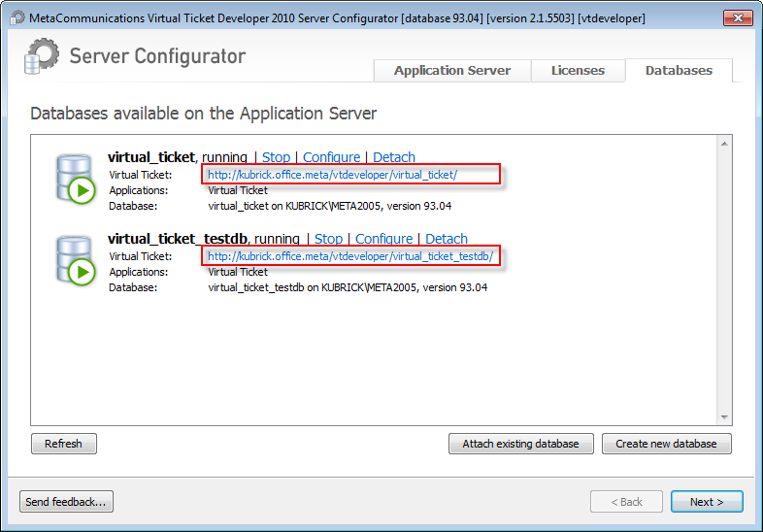Image resolution: width=763 pixels, height=532 pixels.
Task: Click the 'Virtual Ticket:' label in the virtual_ticket_testdb entry
Action: [x=140, y=256]
